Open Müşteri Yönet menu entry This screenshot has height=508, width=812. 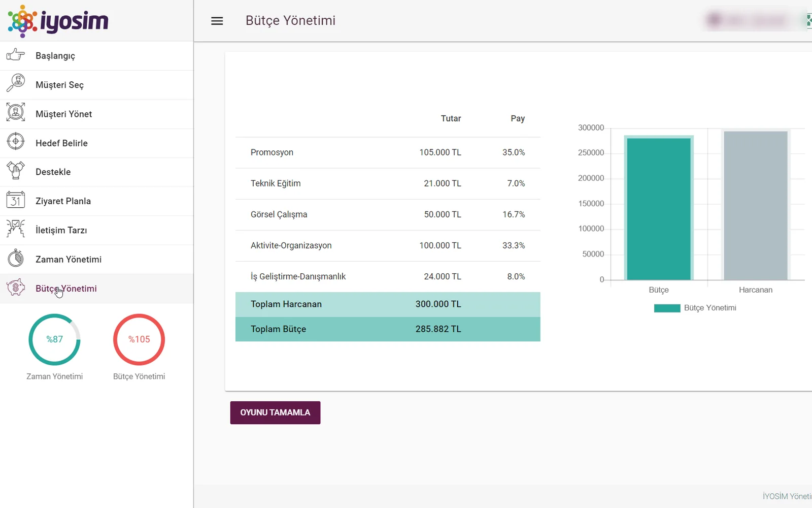coord(96,114)
